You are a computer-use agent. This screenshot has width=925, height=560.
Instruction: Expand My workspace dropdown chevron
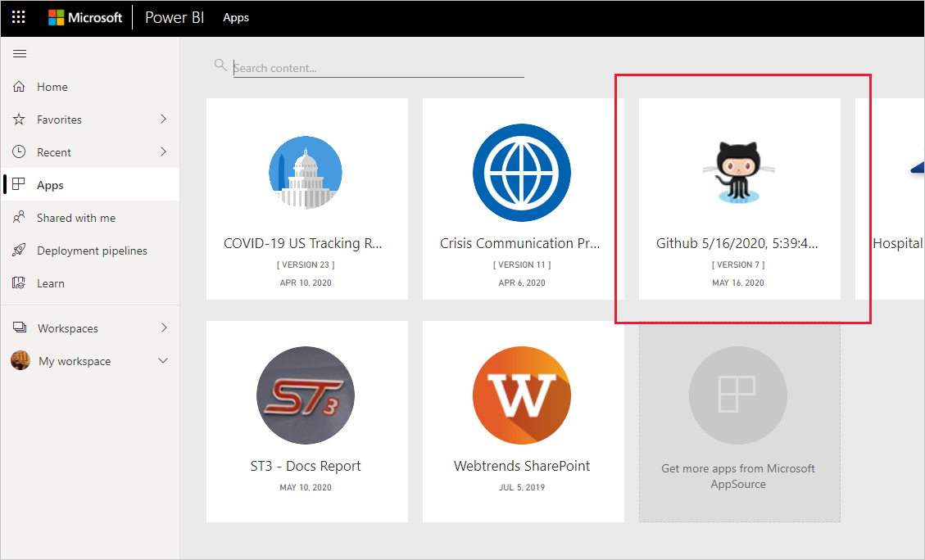(163, 360)
